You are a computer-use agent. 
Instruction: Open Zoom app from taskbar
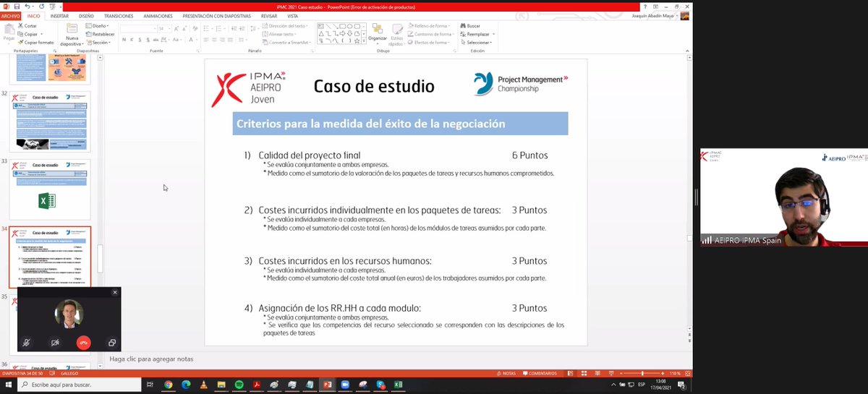pos(344,385)
